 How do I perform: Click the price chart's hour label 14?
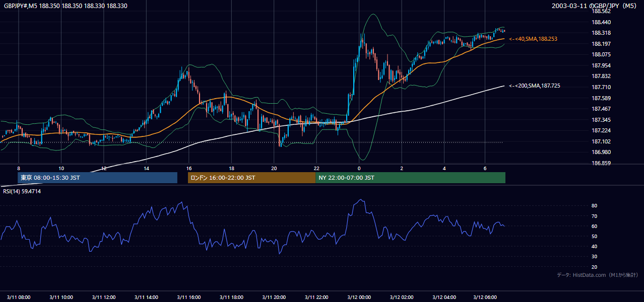146,168
